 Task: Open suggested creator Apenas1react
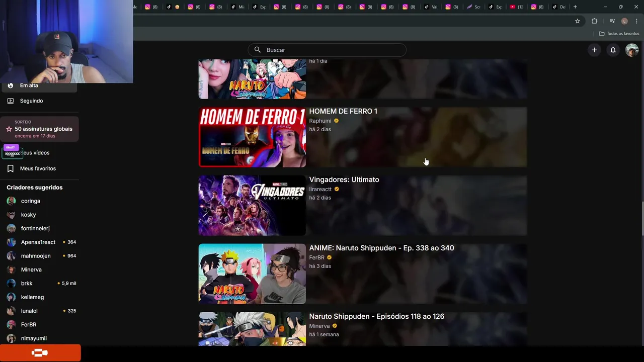(38, 242)
